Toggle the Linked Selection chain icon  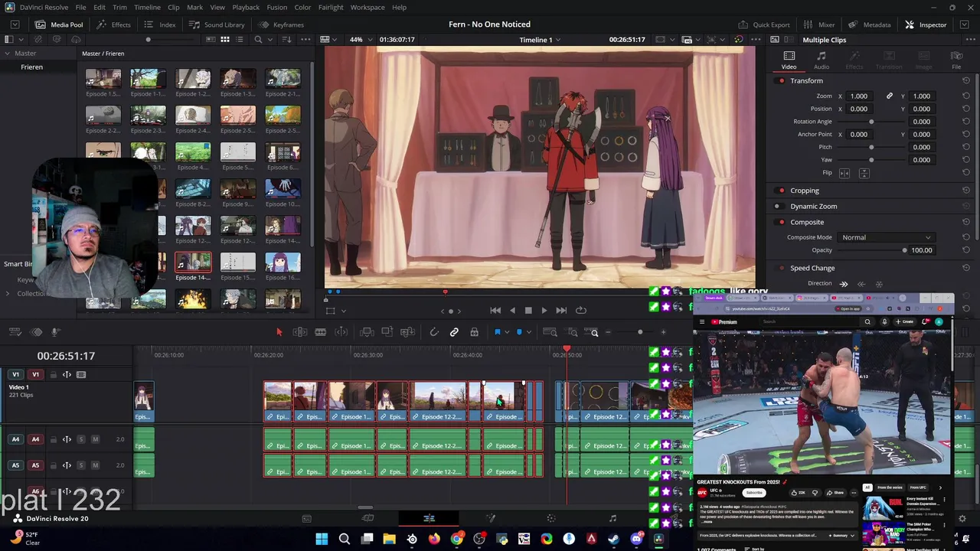454,332
